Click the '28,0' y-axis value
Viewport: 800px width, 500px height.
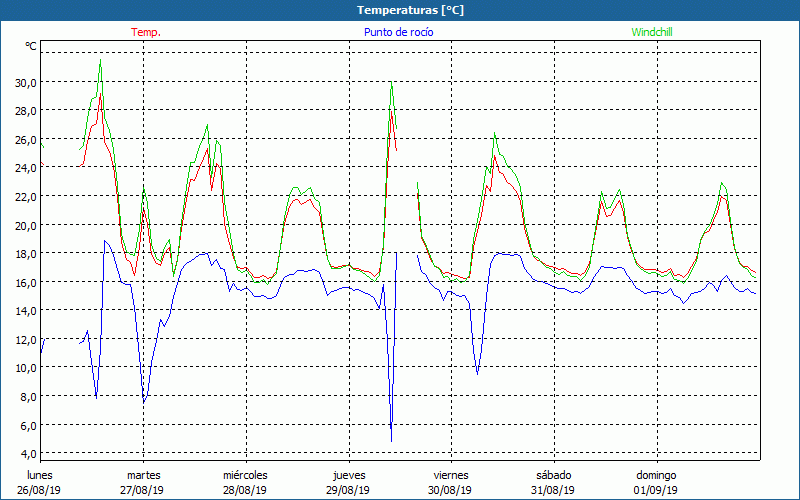(26, 111)
